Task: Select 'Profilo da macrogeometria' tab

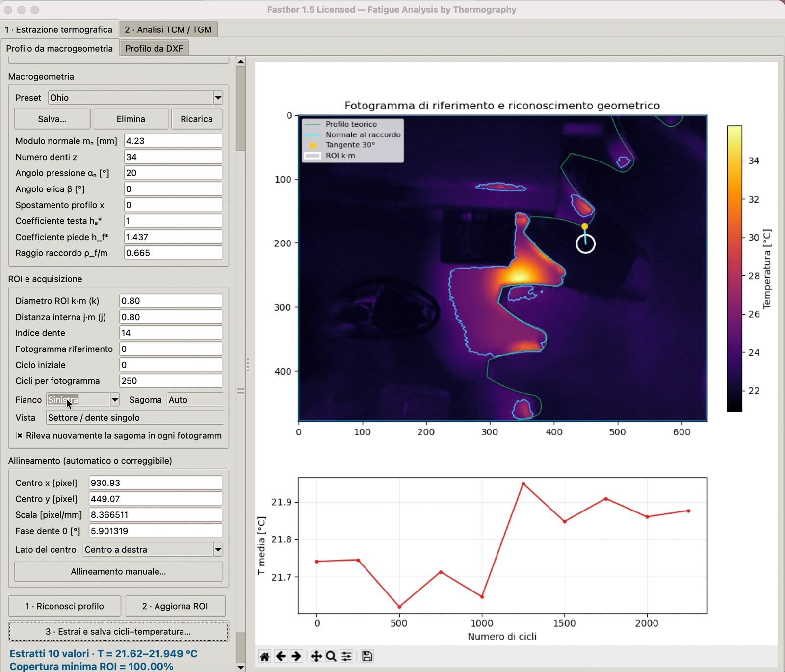Action: [59, 48]
